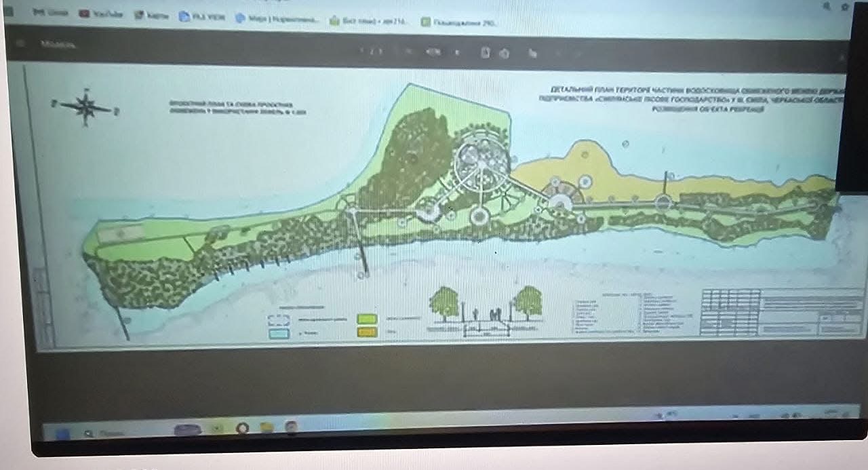Click the zoom percentage field

[432, 52]
